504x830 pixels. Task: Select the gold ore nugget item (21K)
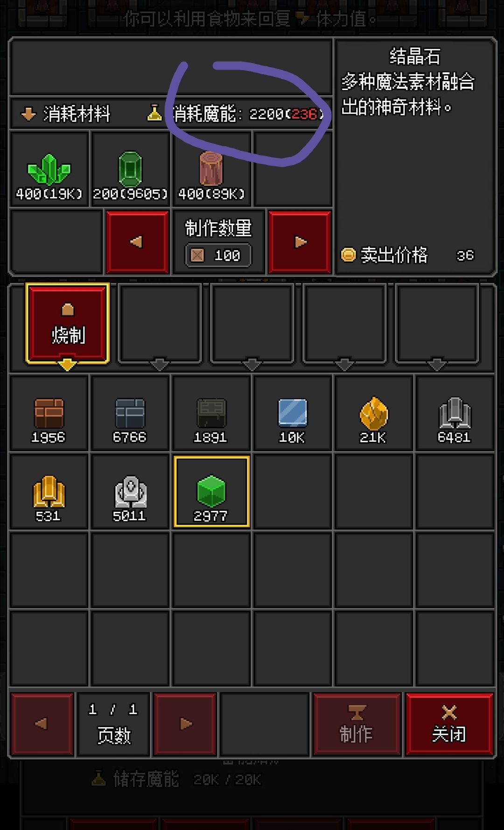tap(374, 412)
